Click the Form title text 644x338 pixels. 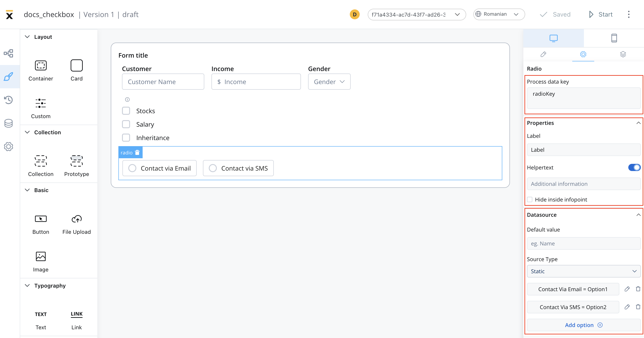133,55
